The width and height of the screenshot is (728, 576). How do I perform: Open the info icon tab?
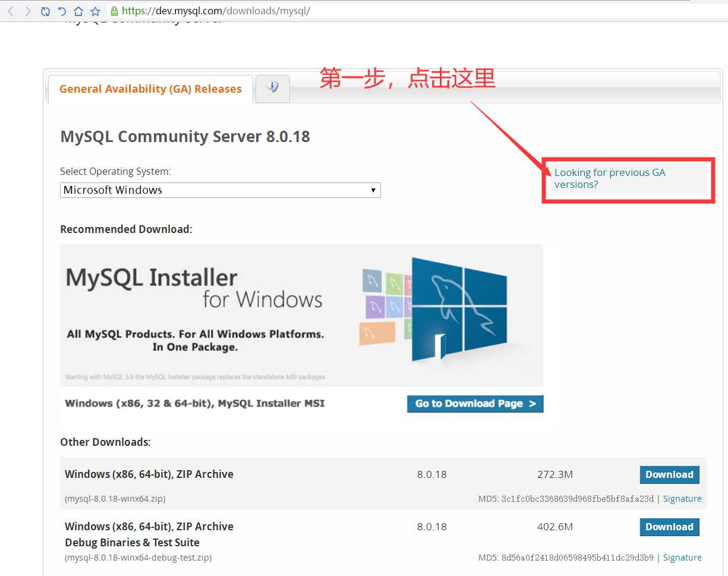(273, 88)
